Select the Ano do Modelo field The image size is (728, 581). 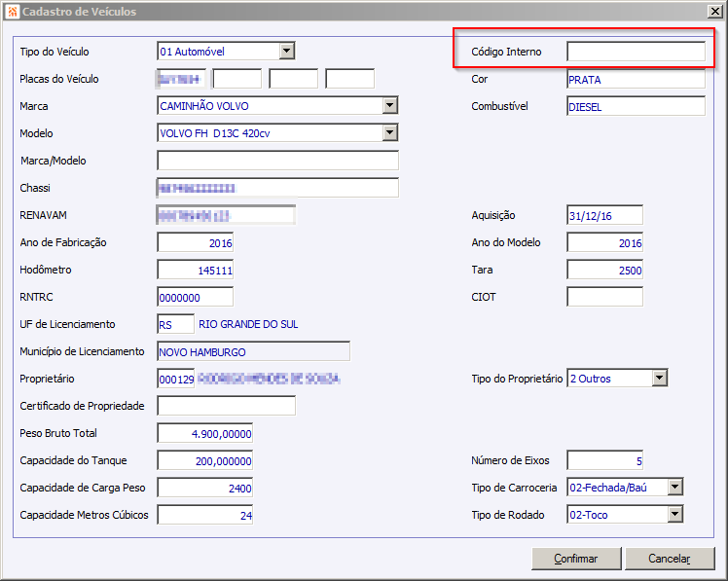605,242
